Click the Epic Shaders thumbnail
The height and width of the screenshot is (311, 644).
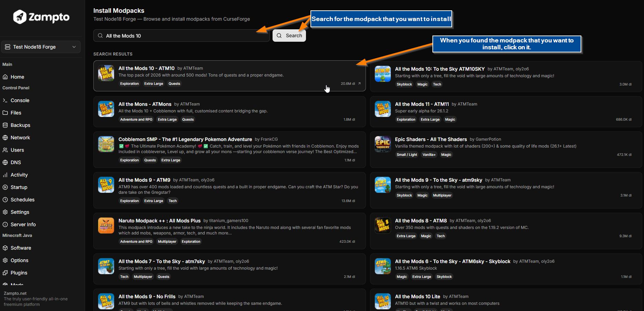(x=382, y=144)
